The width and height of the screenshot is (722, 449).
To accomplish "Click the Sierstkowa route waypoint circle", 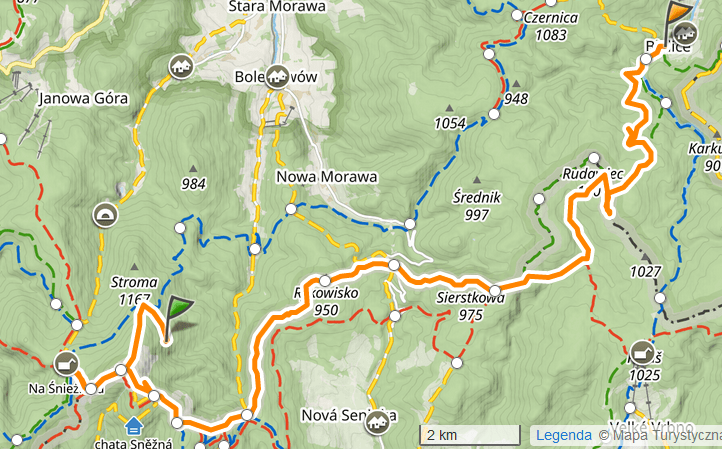I will point(495,291).
